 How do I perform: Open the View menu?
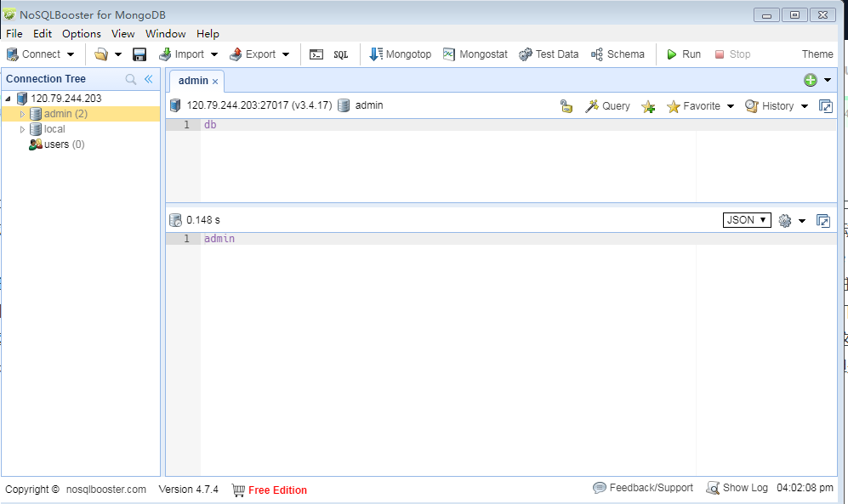point(122,33)
